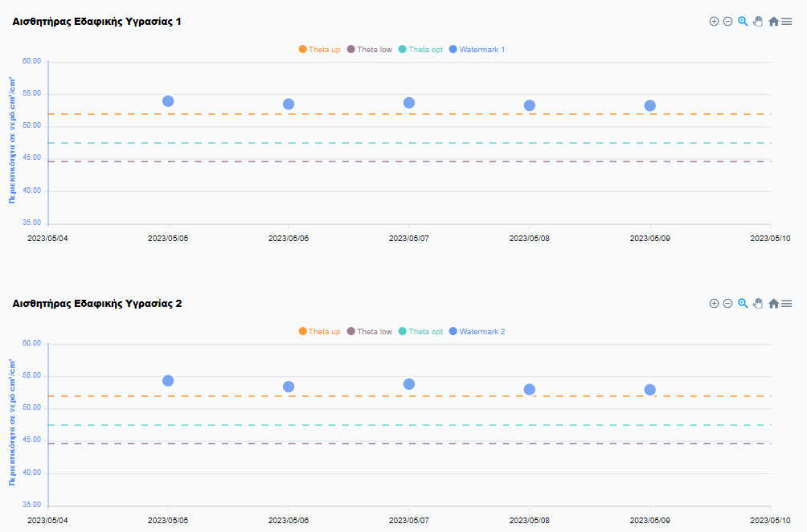The image size is (807, 532).
Task: Click zoom in icon on chart 2
Action: point(714,304)
